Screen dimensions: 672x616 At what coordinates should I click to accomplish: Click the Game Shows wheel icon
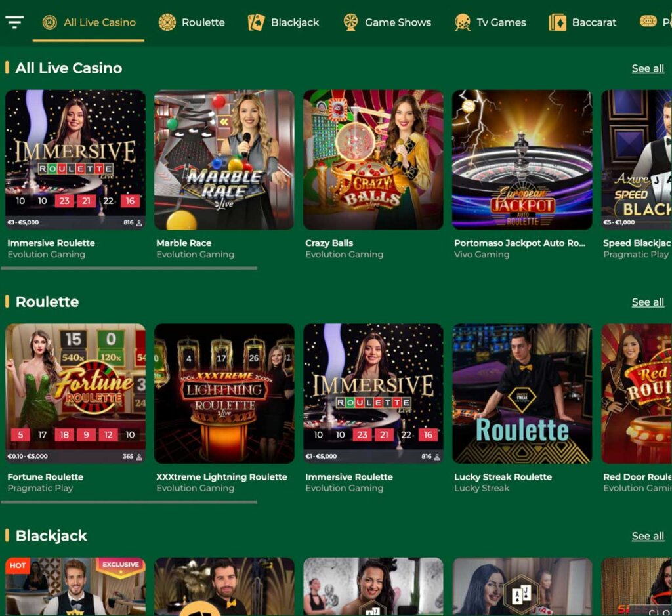click(x=350, y=22)
